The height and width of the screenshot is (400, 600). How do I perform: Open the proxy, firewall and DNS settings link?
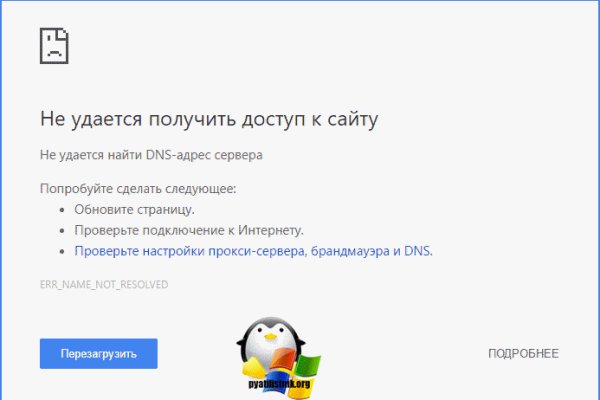point(253,251)
